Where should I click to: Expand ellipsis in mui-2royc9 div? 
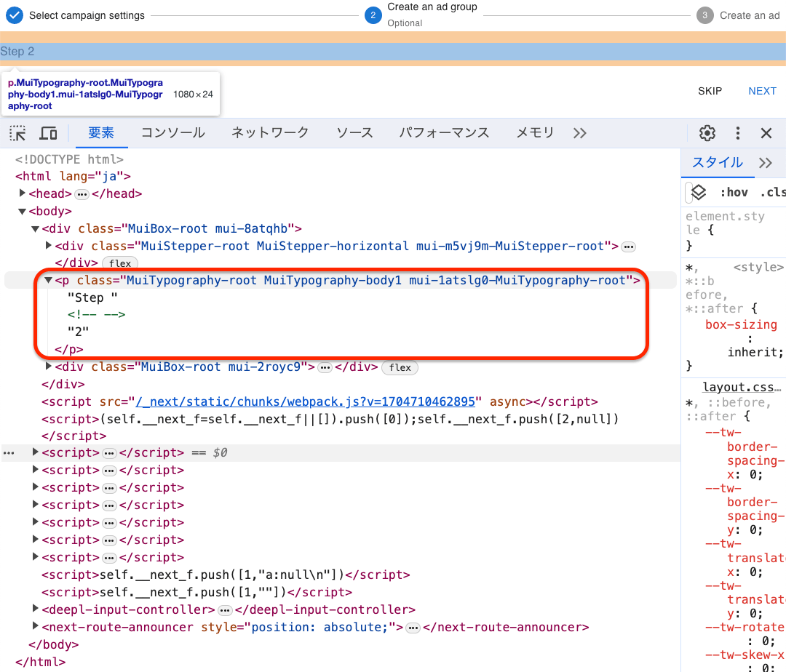pos(325,367)
